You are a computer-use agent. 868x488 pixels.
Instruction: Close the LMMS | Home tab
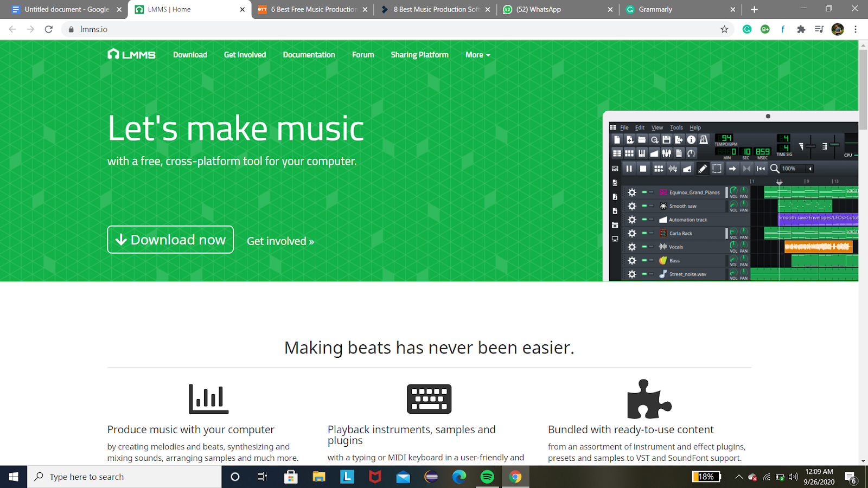242,9
